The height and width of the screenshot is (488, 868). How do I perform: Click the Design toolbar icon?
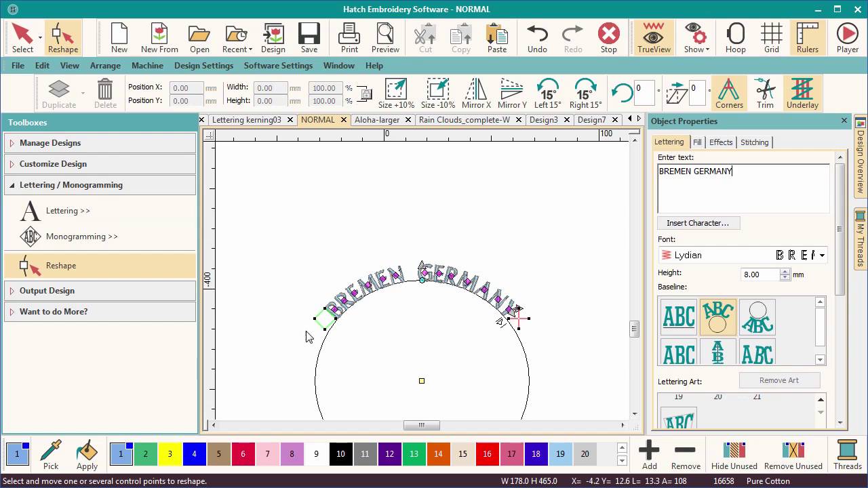tap(273, 37)
